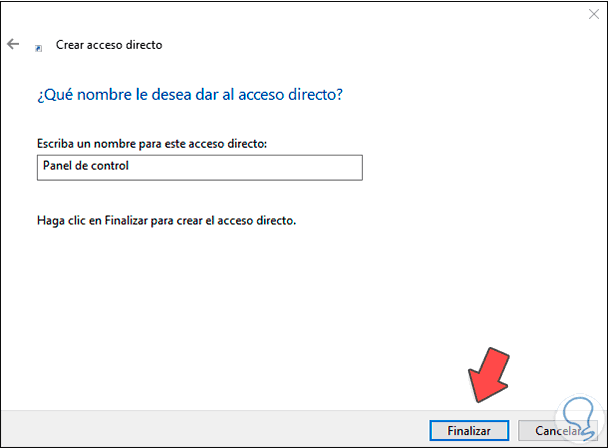Click the words 'acceso directo' ending the instruction line
608x448 pixels.
coord(259,219)
